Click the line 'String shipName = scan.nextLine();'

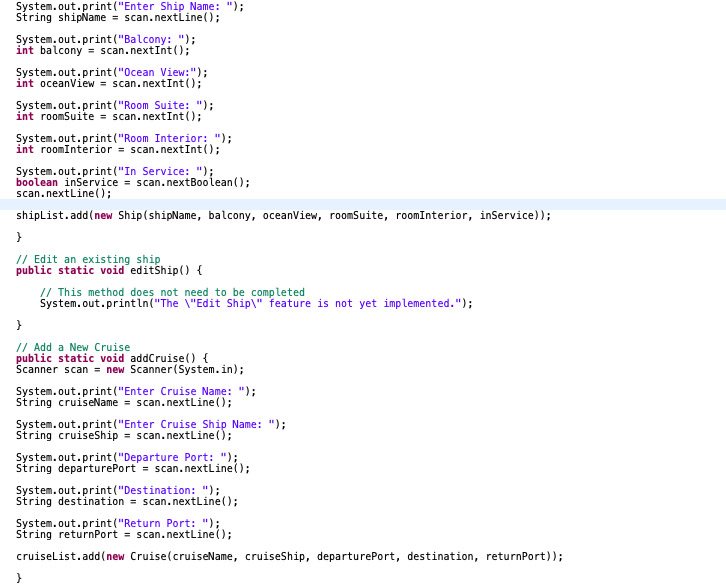tap(118, 18)
